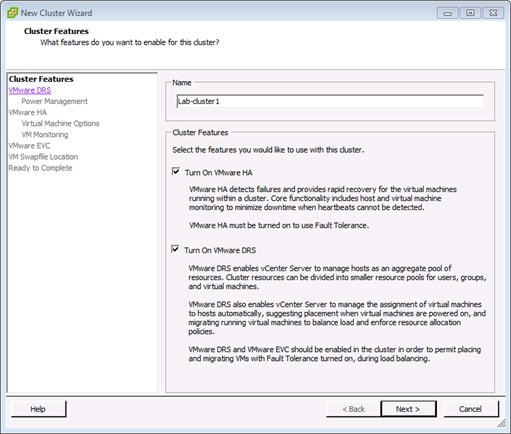Click the Next button

[408, 409]
